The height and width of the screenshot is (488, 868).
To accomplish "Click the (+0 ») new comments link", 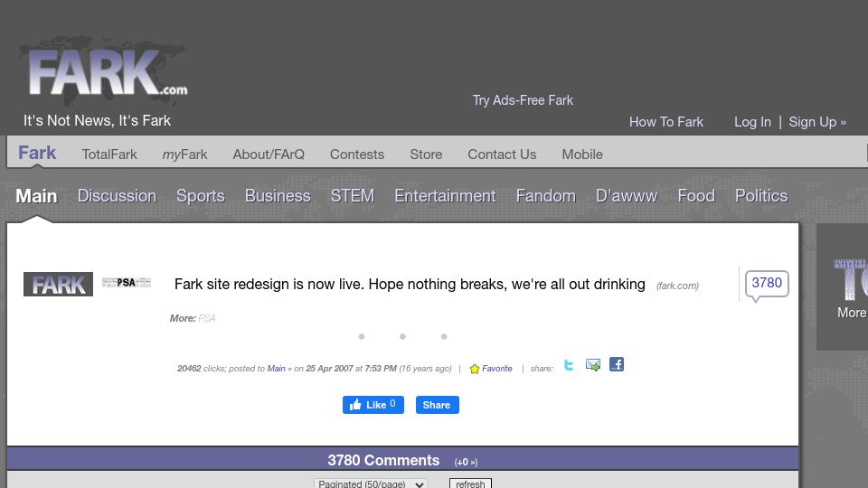I will pos(467,462).
